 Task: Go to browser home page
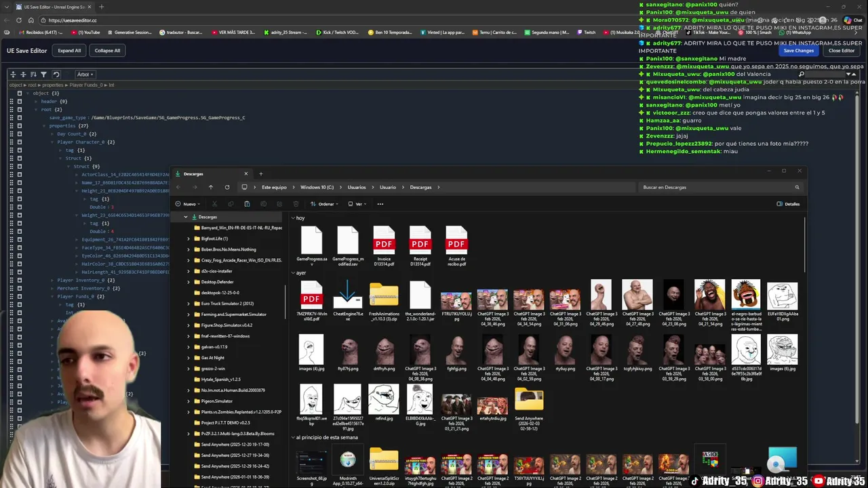31,20
